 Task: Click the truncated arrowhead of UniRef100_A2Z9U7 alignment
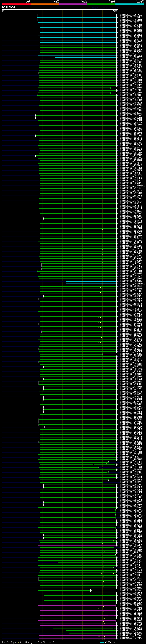(x=111, y=93)
